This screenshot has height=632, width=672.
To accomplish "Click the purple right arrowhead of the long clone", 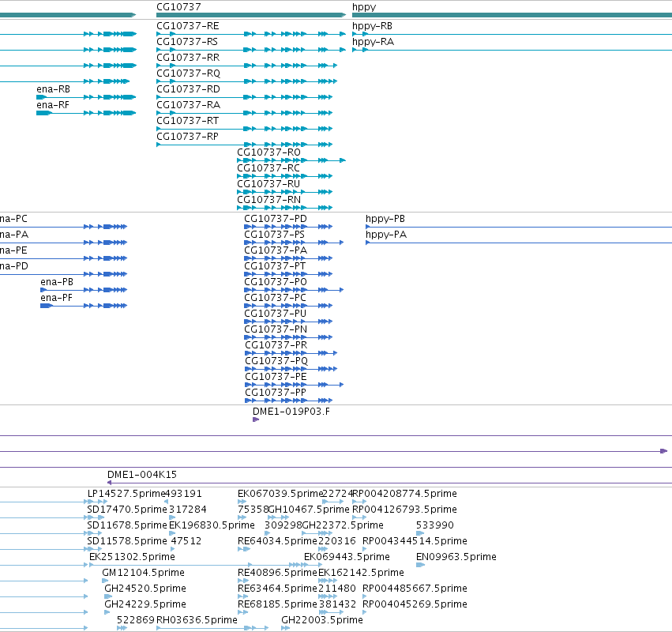I will [664, 451].
